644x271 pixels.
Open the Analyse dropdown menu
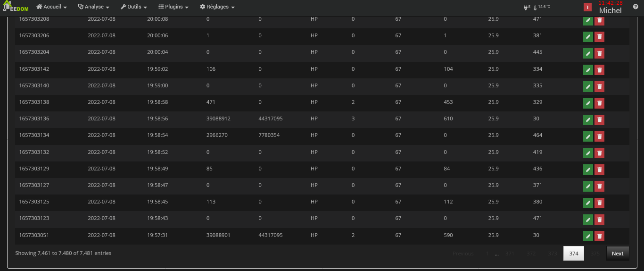(x=94, y=7)
